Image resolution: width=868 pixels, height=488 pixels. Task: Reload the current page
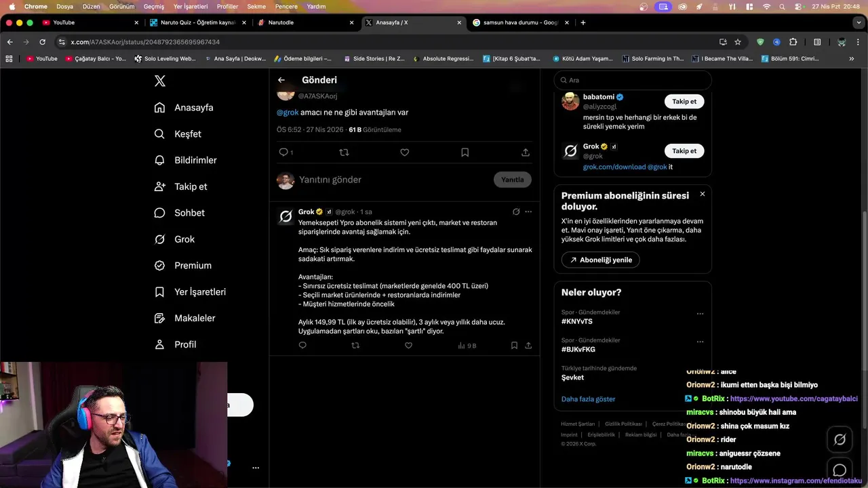[x=42, y=42]
